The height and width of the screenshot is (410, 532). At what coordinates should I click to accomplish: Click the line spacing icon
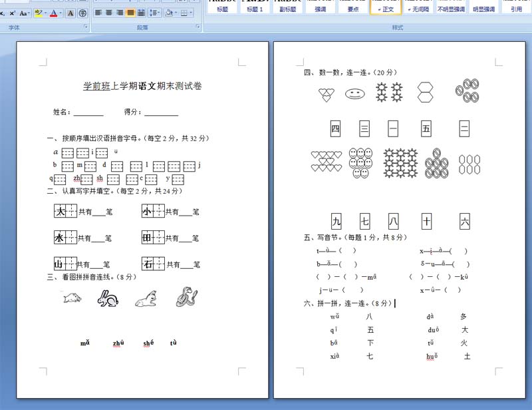(x=154, y=13)
